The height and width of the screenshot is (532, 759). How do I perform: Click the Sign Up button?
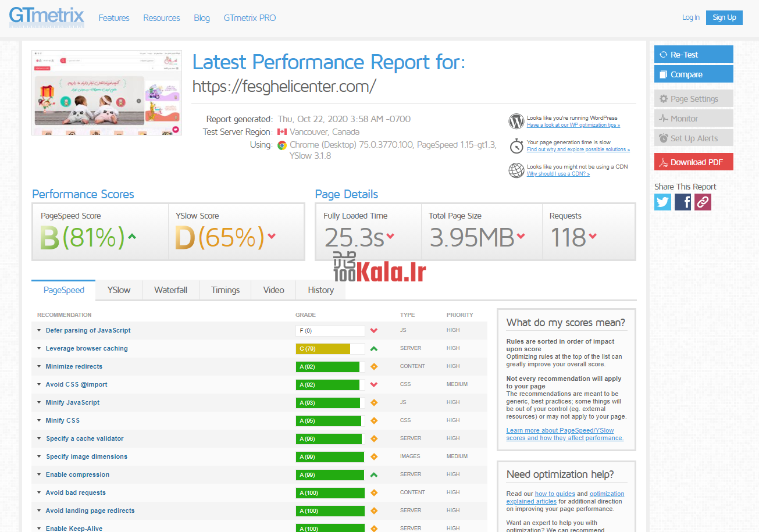pyautogui.click(x=724, y=17)
